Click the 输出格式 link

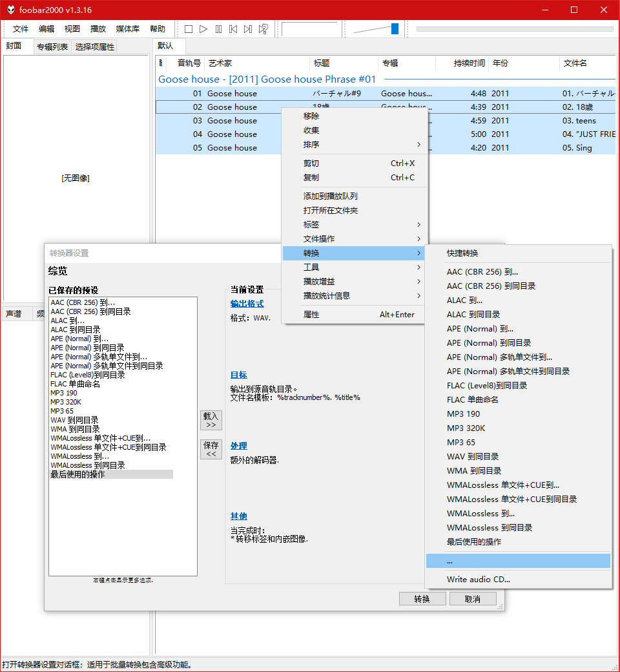pos(247,304)
